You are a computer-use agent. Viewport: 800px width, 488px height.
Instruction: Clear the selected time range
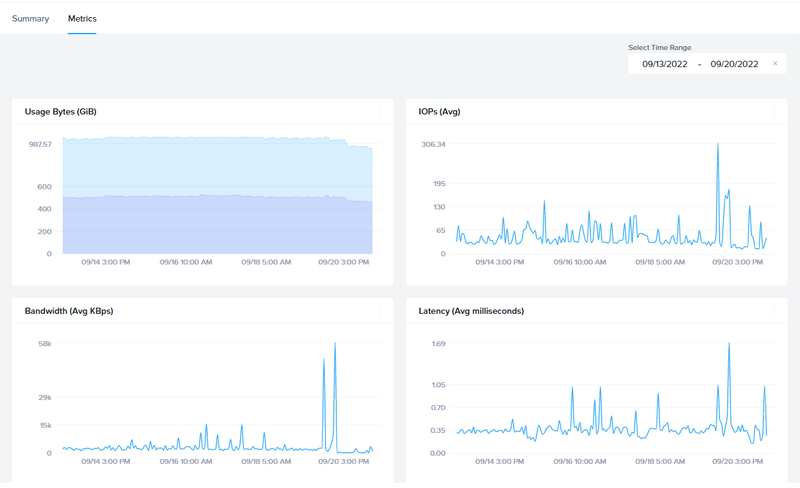pos(775,64)
